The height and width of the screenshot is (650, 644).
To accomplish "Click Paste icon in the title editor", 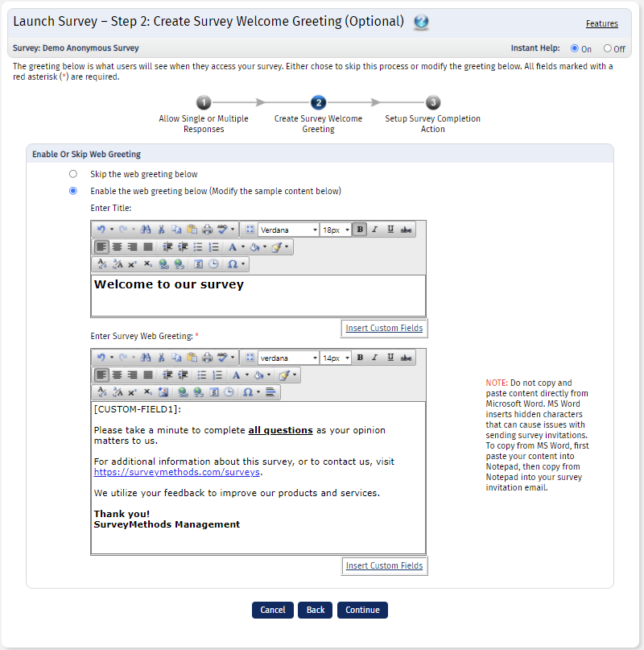I will pyautogui.click(x=192, y=230).
